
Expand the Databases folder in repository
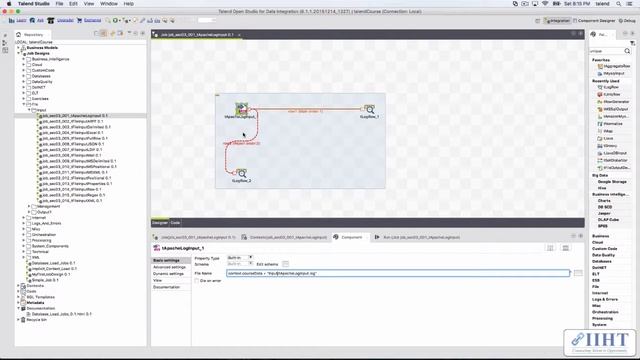pos(24,76)
